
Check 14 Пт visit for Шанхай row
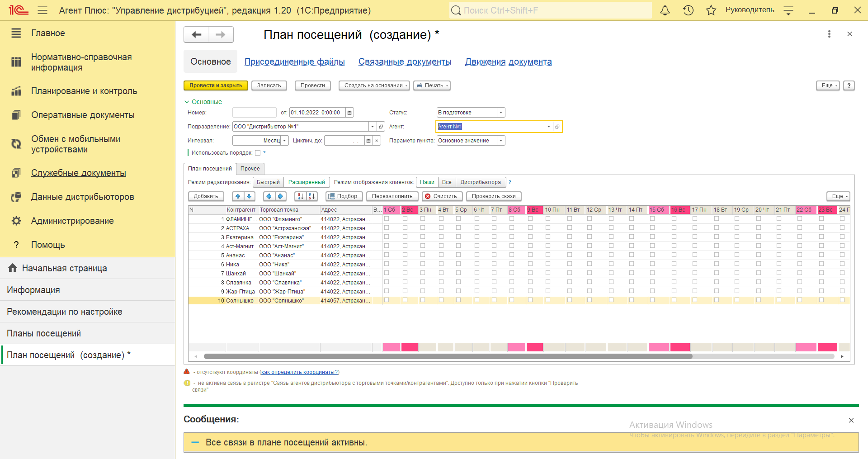click(632, 273)
